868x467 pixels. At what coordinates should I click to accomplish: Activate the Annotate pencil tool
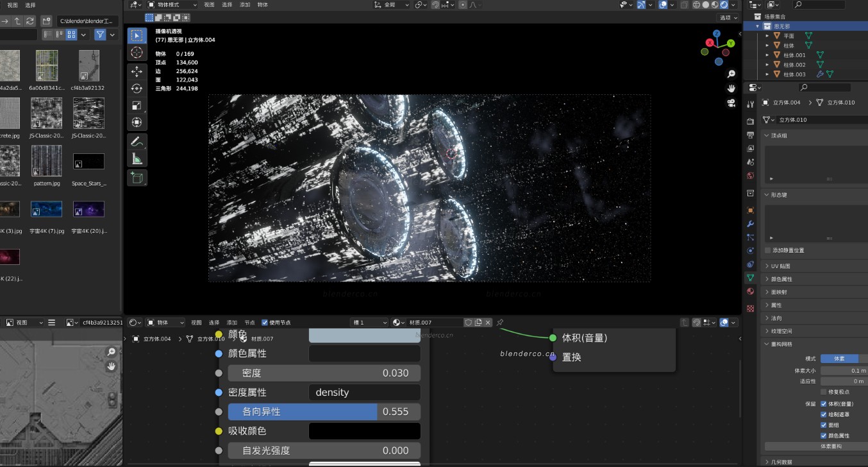pos(137,141)
